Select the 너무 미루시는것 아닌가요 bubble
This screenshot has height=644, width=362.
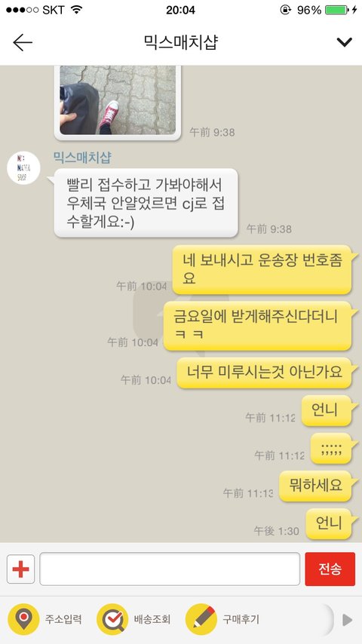(x=264, y=372)
